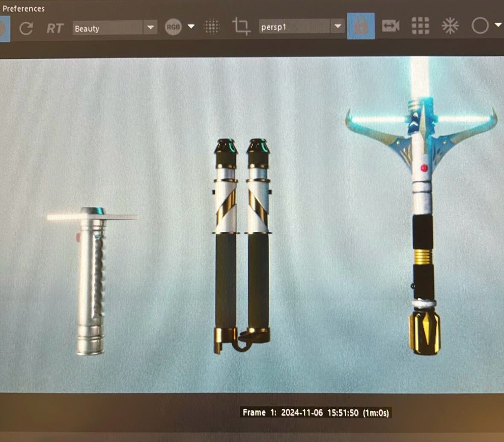This screenshot has height=442, width=504.
Task: Click the Frame 1 timestamp status text
Action: 316,413
